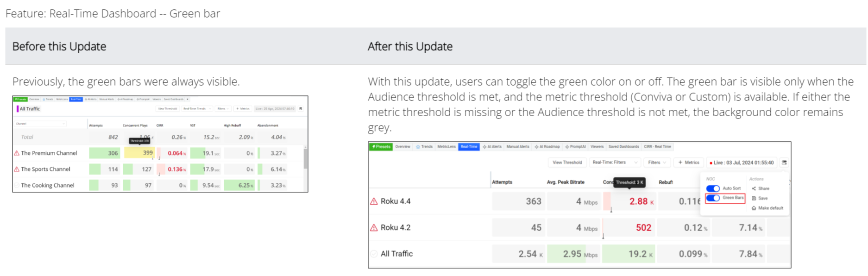Click the warning icon next to Roku 4.2

tap(374, 228)
